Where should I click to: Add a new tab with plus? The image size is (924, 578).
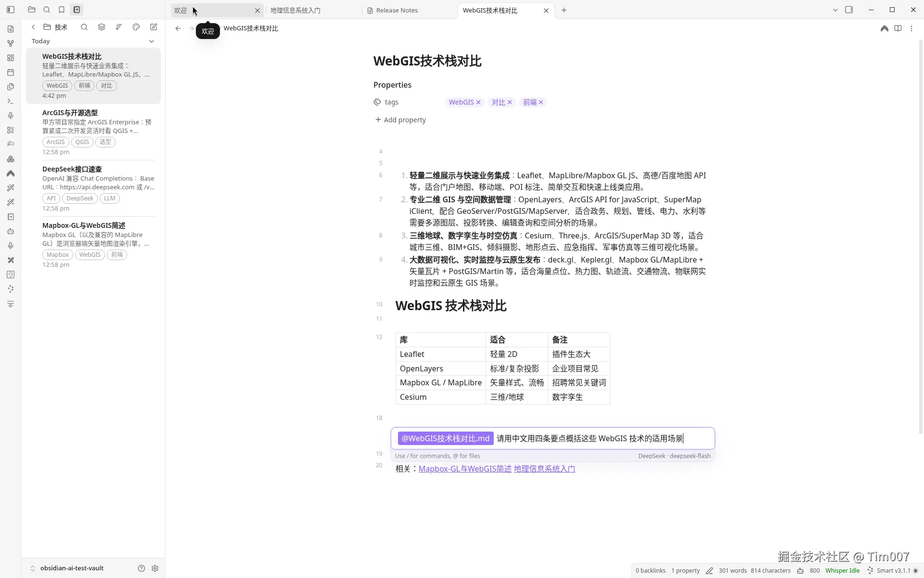[564, 10]
